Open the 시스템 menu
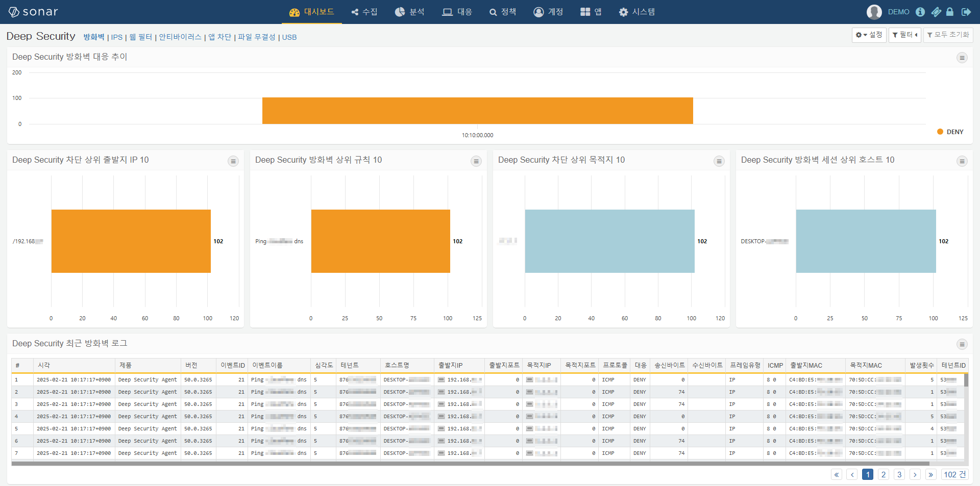This screenshot has height=486, width=980. pyautogui.click(x=636, y=12)
